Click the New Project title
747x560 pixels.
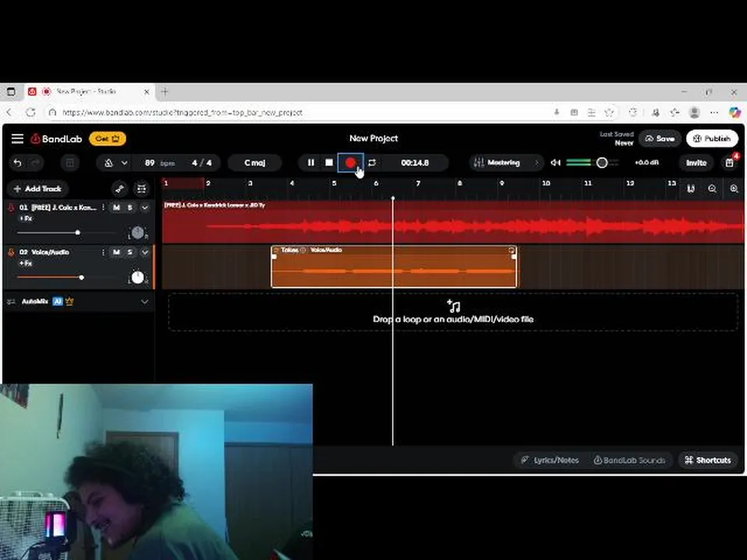(373, 138)
